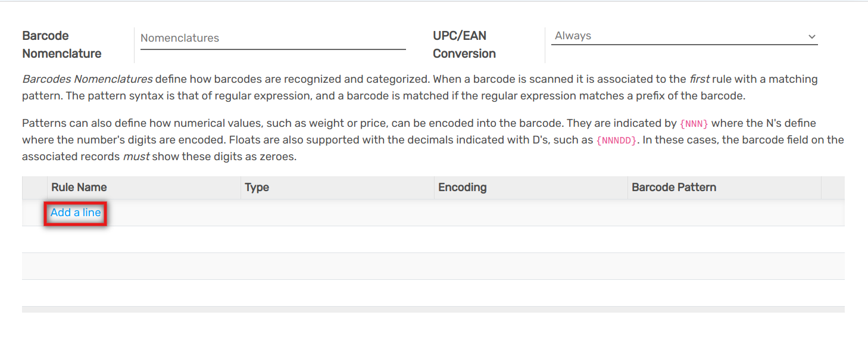Viewport: 868px width, 340px height.
Task: Click the second empty gray table row
Action: click(433, 266)
